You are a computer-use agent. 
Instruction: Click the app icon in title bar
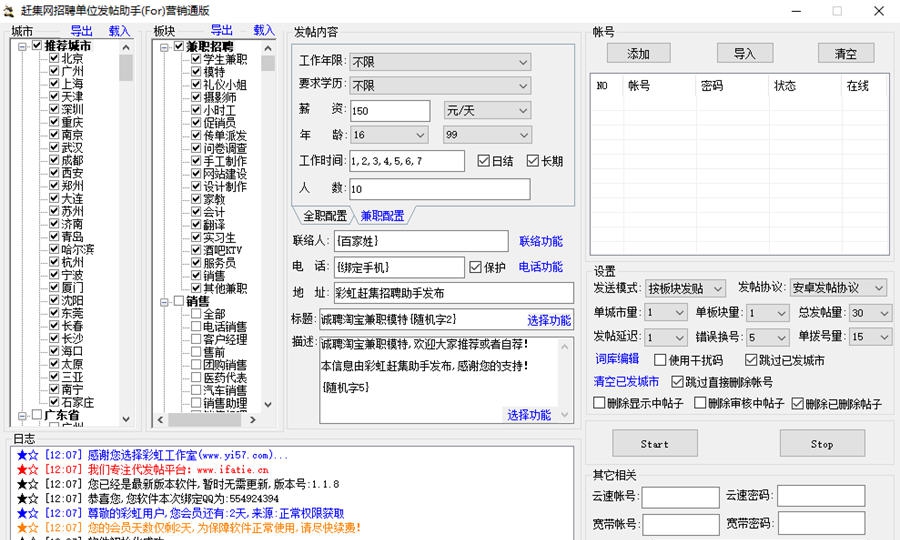point(9,10)
